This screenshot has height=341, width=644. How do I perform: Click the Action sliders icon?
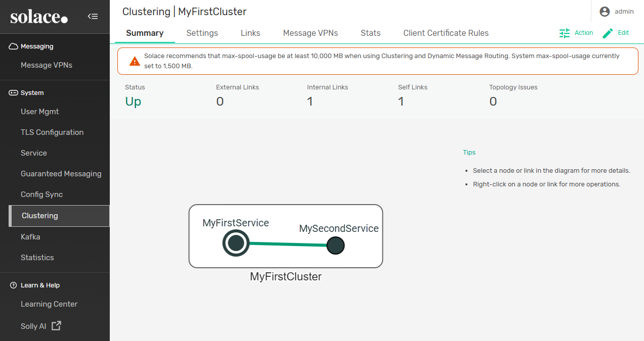565,33
